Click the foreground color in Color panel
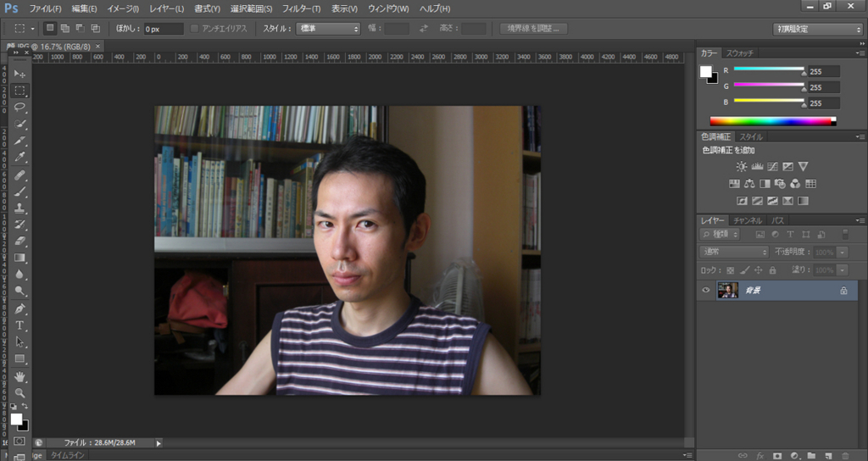This screenshot has height=461, width=868. pos(706,71)
